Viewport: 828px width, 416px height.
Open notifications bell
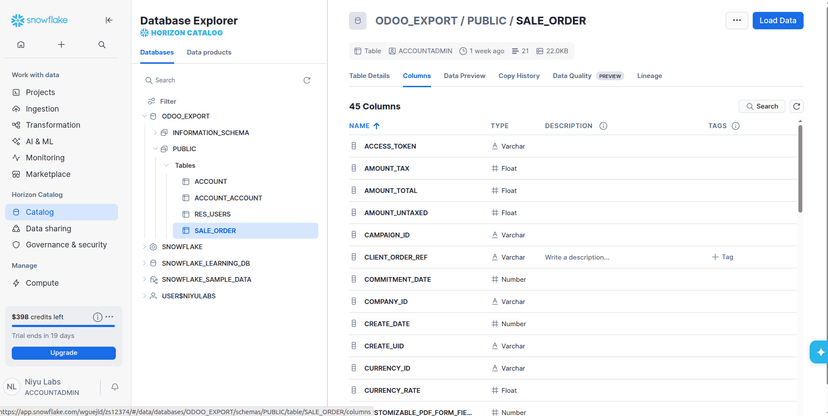[x=115, y=387]
